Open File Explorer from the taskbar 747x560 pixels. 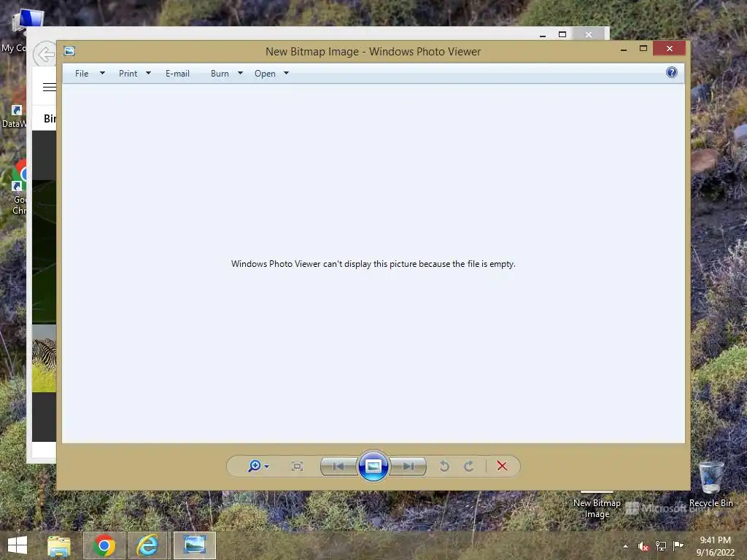[x=59, y=545]
